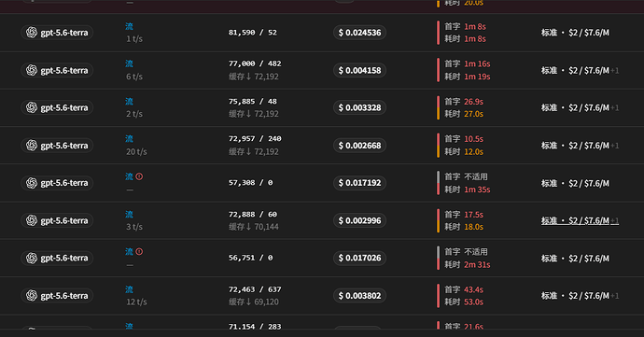Click the 流 stream tag above 3 t/s
This screenshot has width=644, height=337.
pos(129,214)
